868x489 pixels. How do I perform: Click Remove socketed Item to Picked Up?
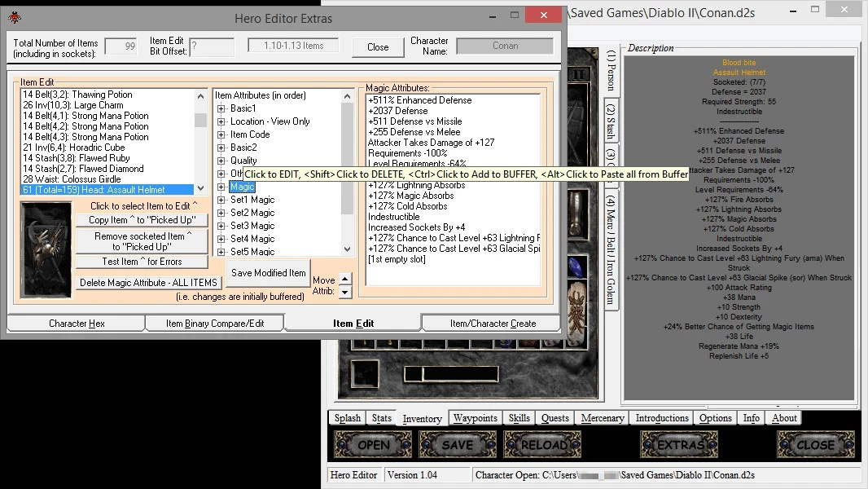142,241
